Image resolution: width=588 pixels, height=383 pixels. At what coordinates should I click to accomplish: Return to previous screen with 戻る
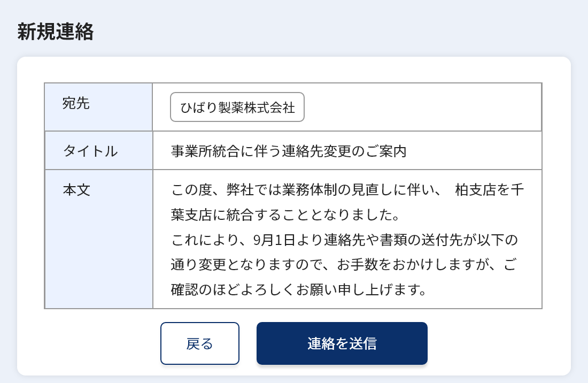coord(199,343)
